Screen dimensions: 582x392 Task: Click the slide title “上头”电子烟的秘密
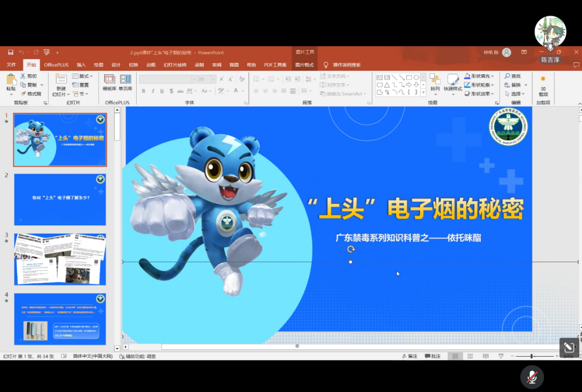[415, 209]
